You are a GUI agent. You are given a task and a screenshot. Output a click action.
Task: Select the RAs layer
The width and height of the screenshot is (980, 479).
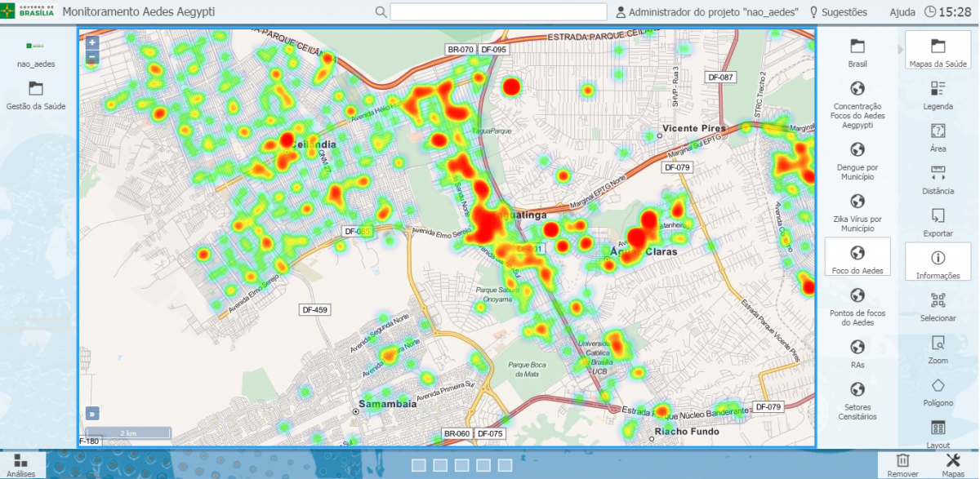click(857, 354)
